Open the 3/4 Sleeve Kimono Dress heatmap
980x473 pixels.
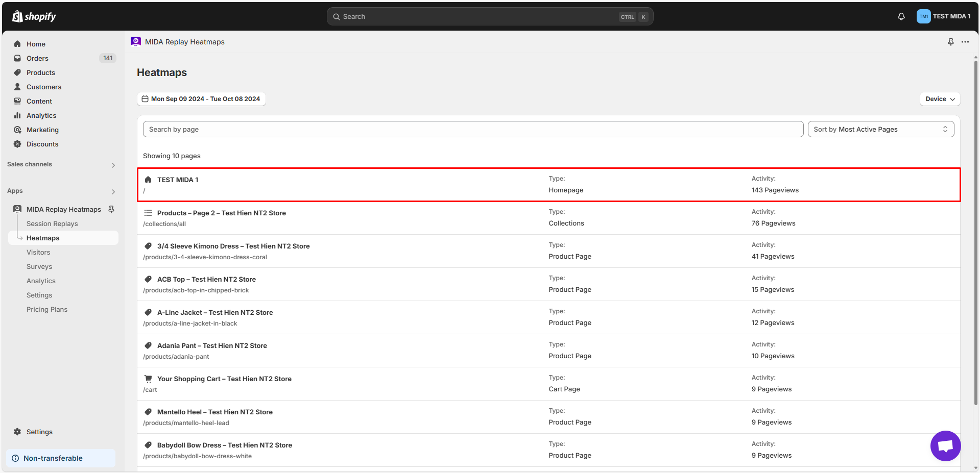233,246
